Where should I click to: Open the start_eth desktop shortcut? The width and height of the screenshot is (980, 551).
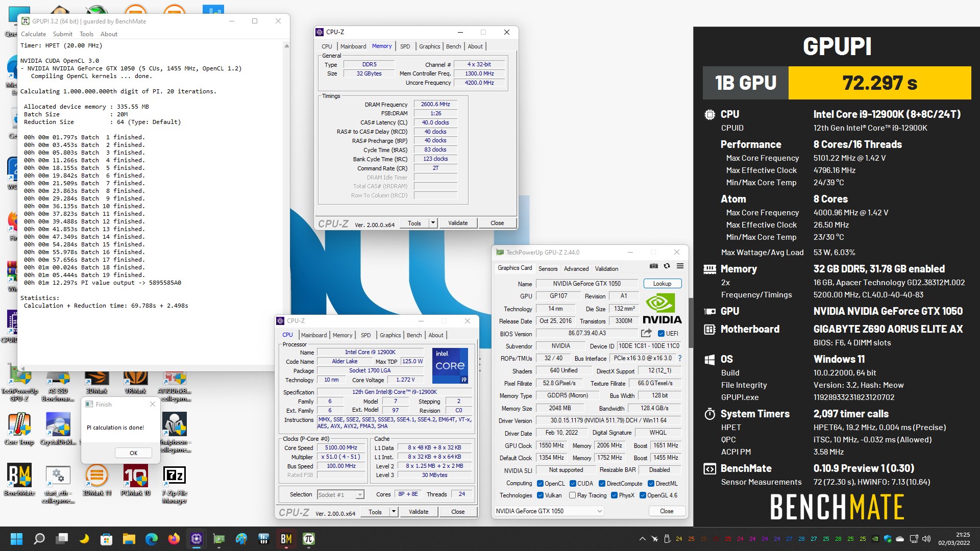(x=58, y=484)
